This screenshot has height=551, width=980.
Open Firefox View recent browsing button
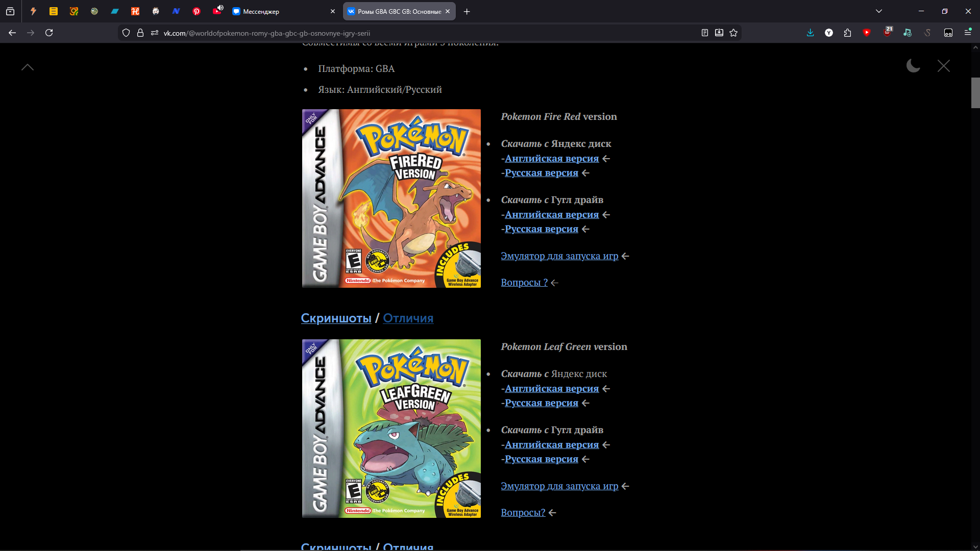pos(10,11)
